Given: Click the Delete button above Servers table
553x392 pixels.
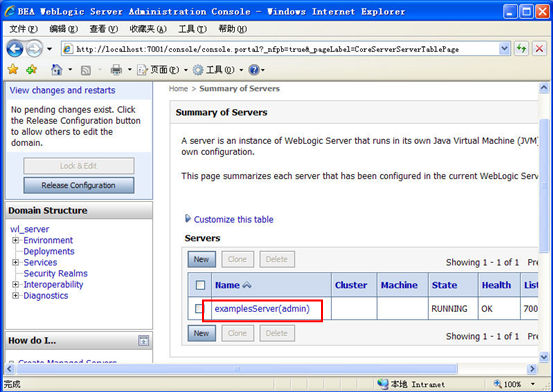Looking at the screenshot, I should click(277, 259).
